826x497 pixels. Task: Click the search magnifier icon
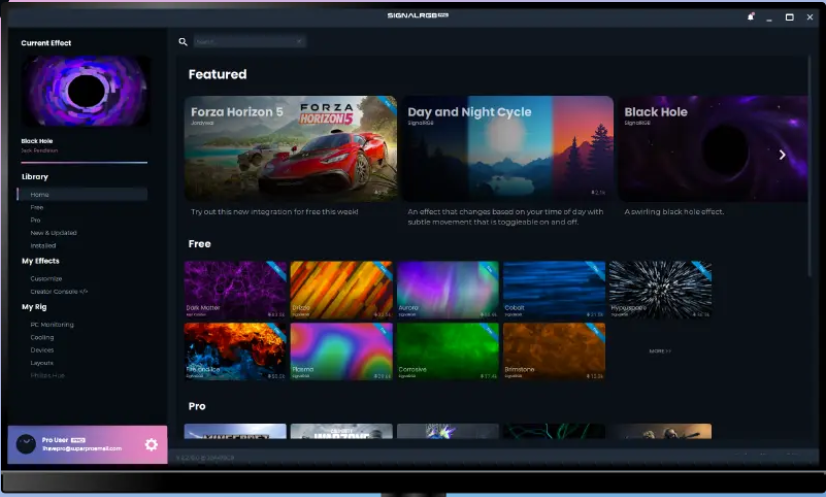183,42
